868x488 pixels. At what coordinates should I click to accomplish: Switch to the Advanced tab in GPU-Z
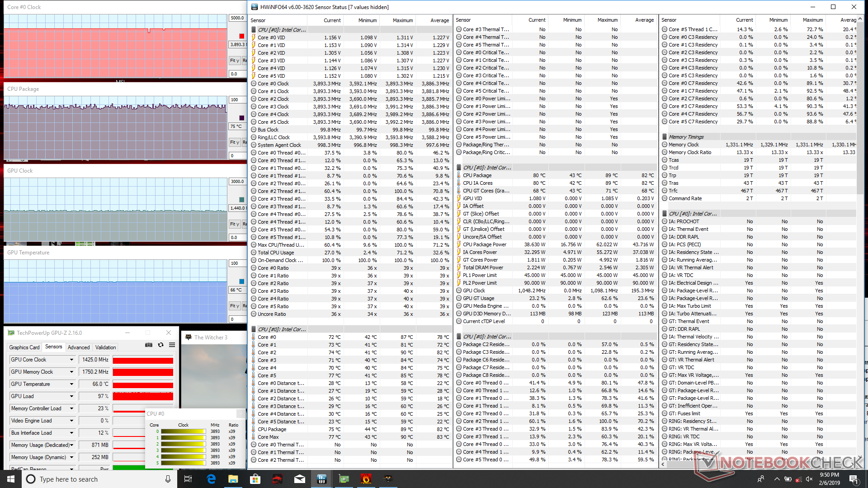[x=79, y=347]
